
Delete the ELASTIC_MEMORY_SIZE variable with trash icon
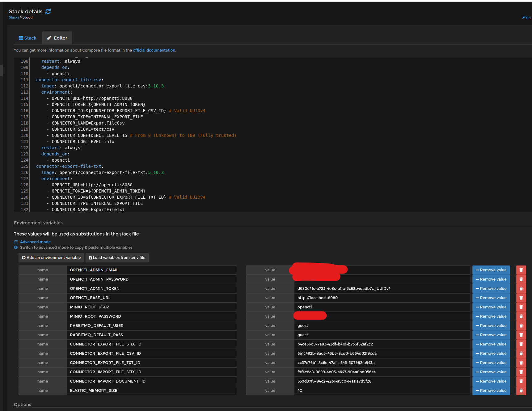click(521, 390)
